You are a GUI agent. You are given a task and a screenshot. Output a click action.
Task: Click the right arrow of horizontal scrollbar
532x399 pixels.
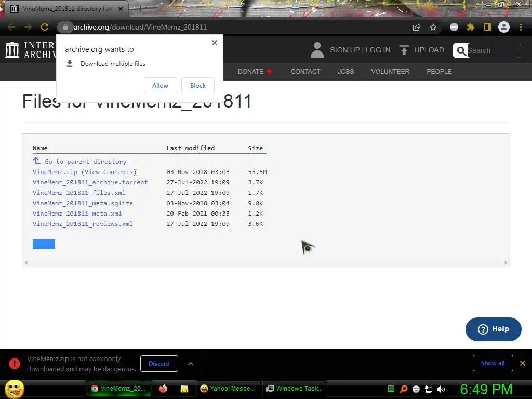click(x=506, y=262)
